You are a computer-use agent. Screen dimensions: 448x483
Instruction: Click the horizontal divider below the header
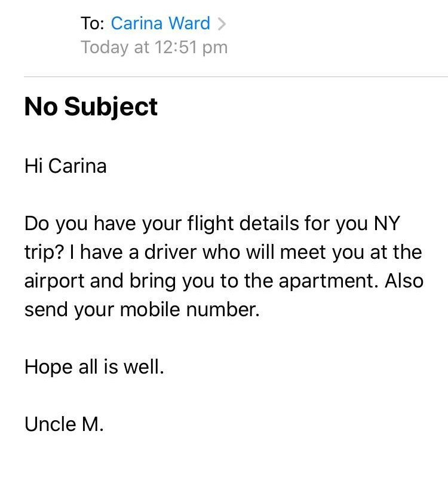(236, 77)
